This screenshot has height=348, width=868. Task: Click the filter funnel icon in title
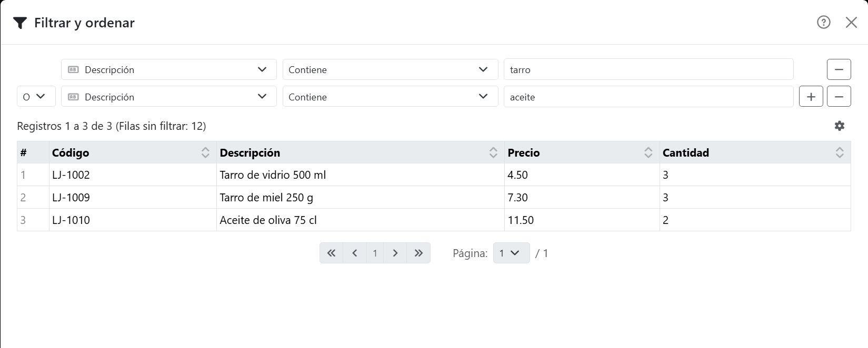[x=20, y=23]
